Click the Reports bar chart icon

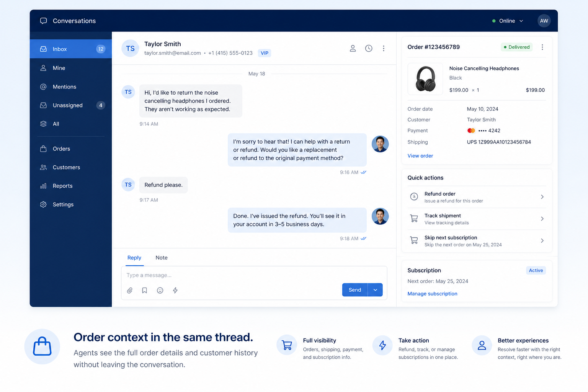tap(43, 186)
